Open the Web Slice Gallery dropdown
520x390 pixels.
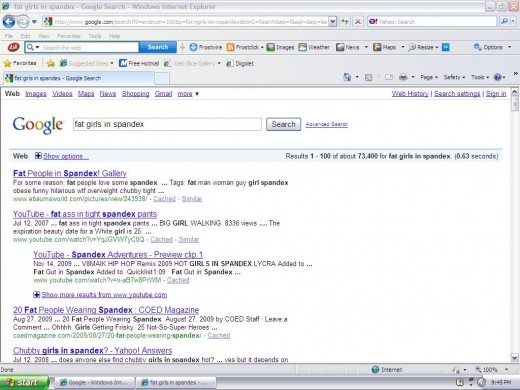click(219, 63)
